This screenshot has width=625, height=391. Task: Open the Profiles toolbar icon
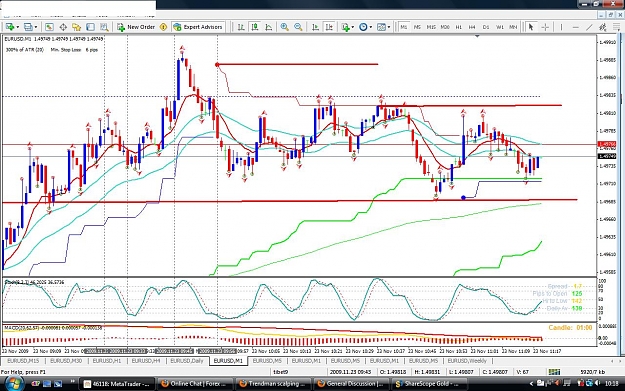pyautogui.click(x=28, y=27)
